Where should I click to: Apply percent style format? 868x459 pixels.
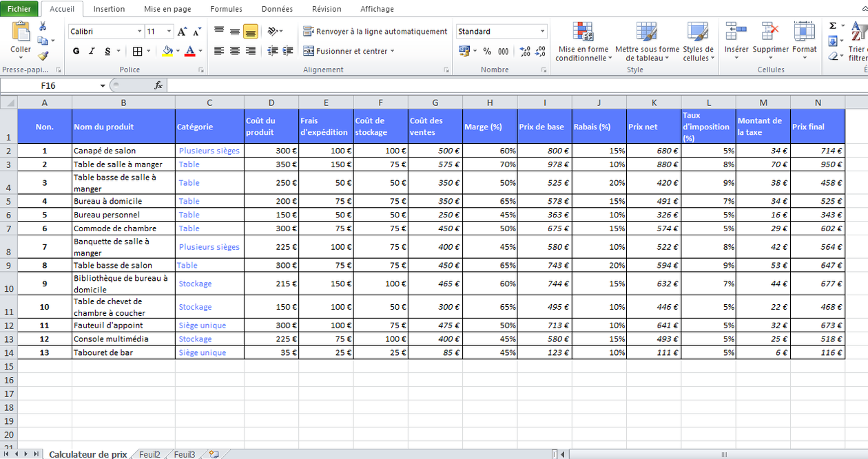(487, 51)
